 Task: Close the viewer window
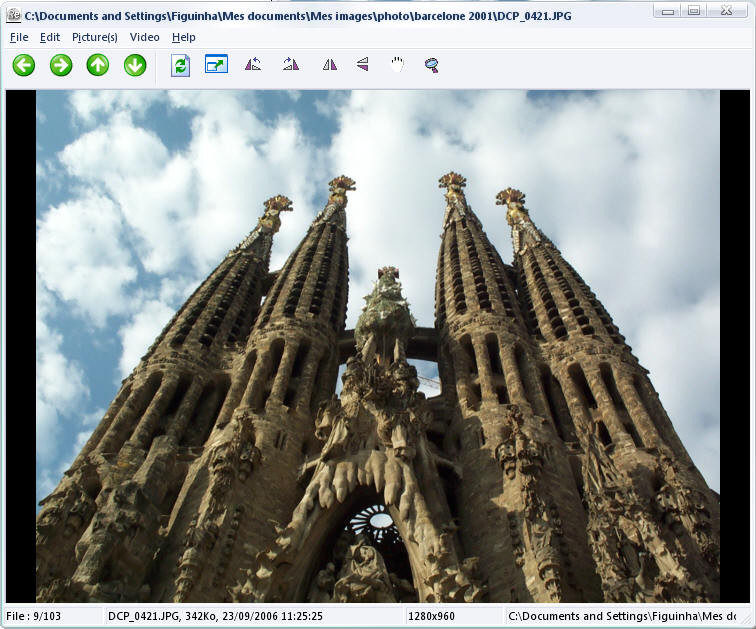[727, 10]
